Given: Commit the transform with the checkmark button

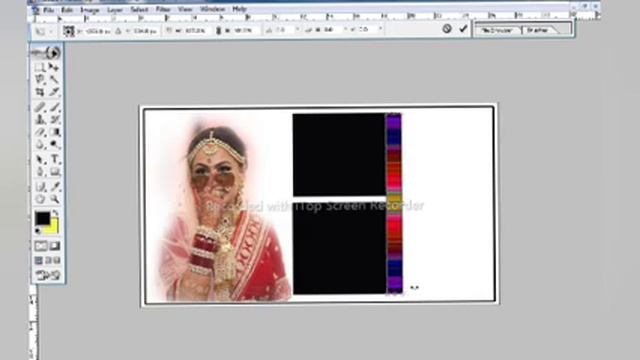Looking at the screenshot, I should (x=463, y=29).
